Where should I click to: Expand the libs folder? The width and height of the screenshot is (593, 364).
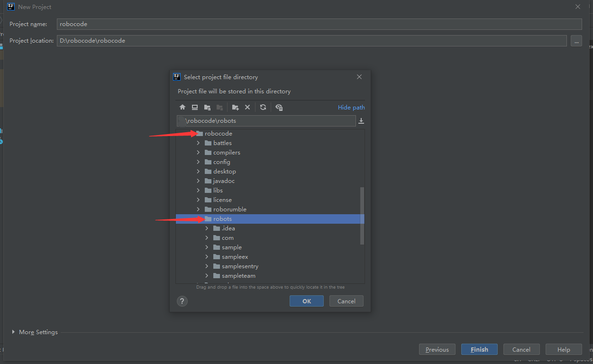[x=198, y=191]
